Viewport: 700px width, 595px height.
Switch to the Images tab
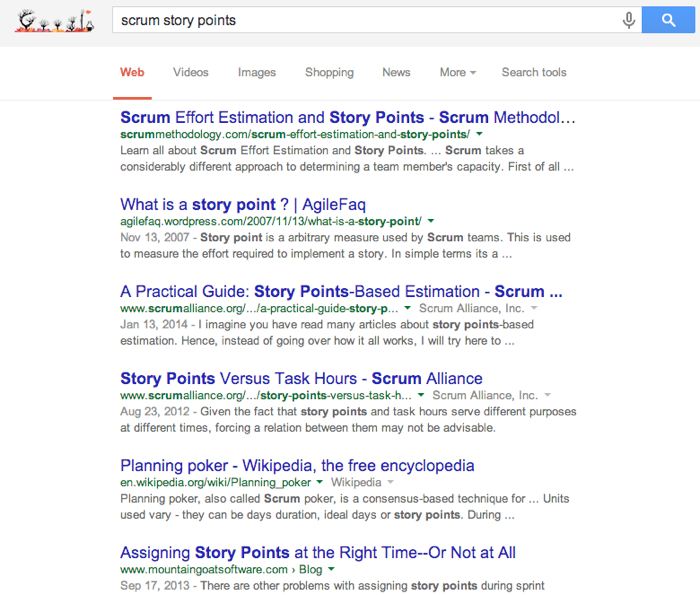[x=257, y=72]
